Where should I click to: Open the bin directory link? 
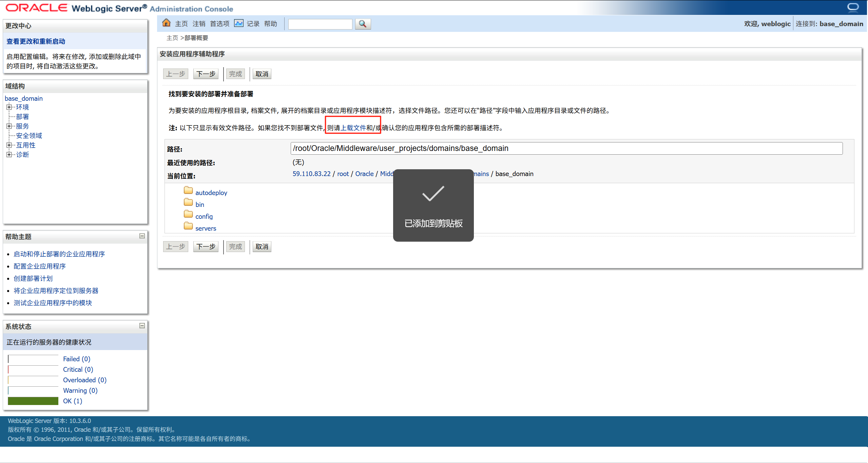point(200,205)
